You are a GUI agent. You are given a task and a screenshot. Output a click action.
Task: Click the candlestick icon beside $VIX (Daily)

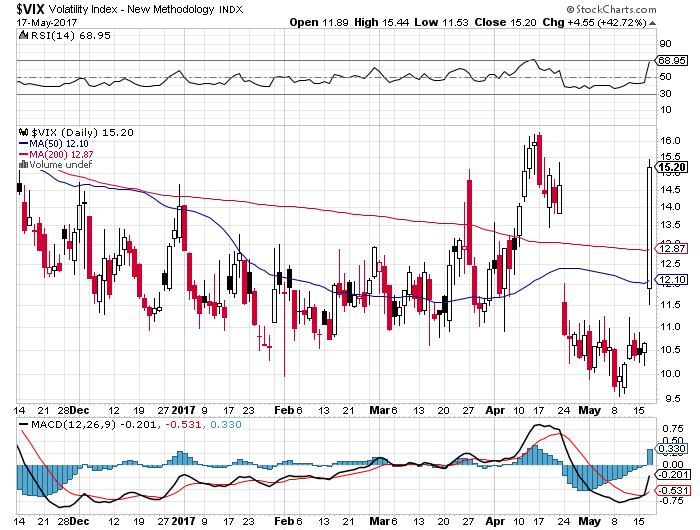click(x=23, y=132)
